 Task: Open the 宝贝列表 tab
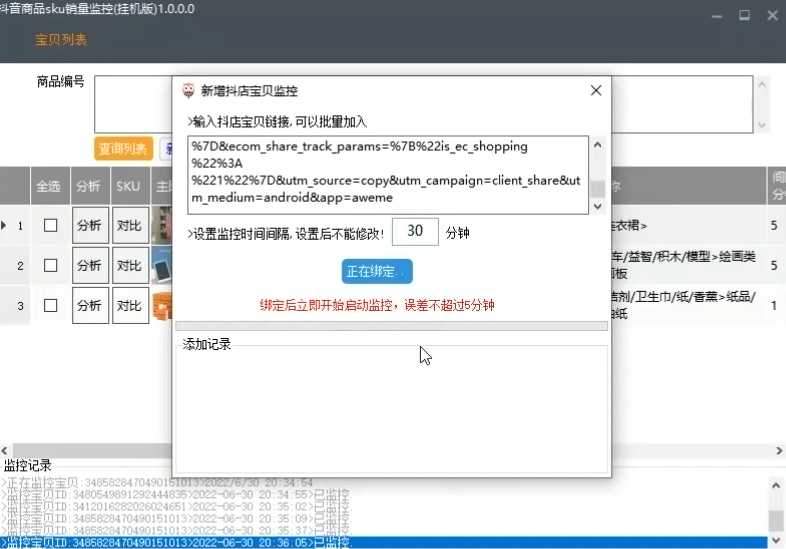61,40
